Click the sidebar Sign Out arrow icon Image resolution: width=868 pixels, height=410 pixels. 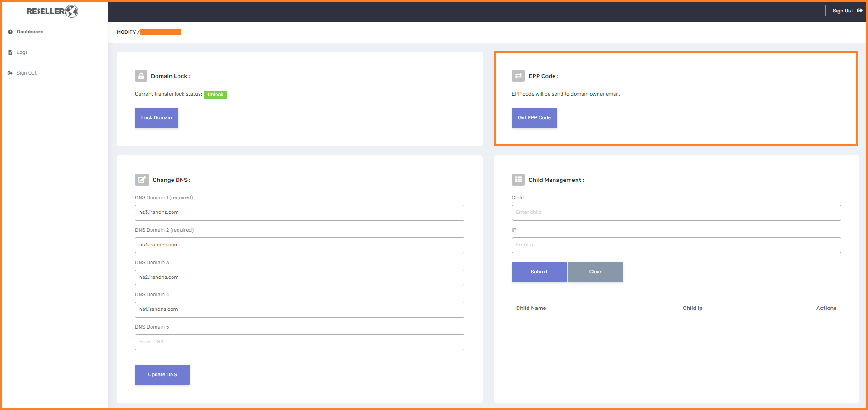tap(10, 73)
